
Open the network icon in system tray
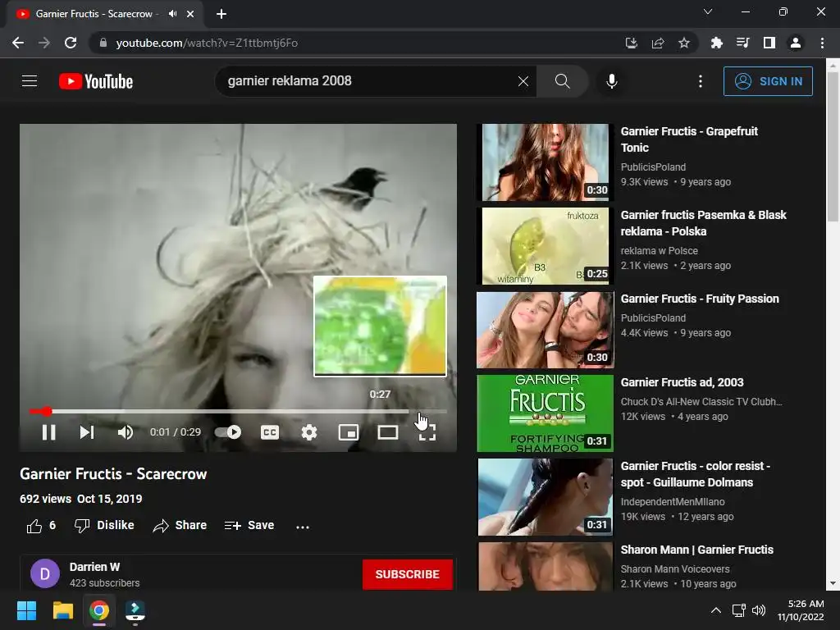coord(739,610)
